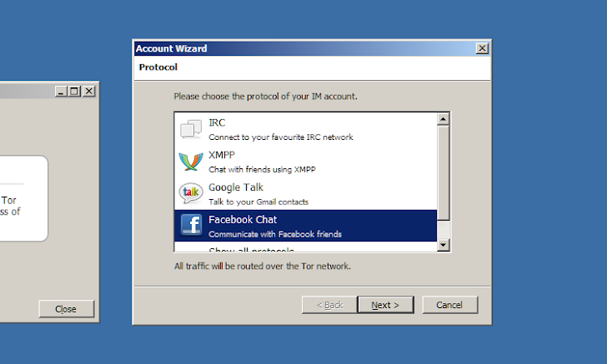607x364 pixels.
Task: Click 'Chat with friends using XMPP'
Action: coord(262,169)
